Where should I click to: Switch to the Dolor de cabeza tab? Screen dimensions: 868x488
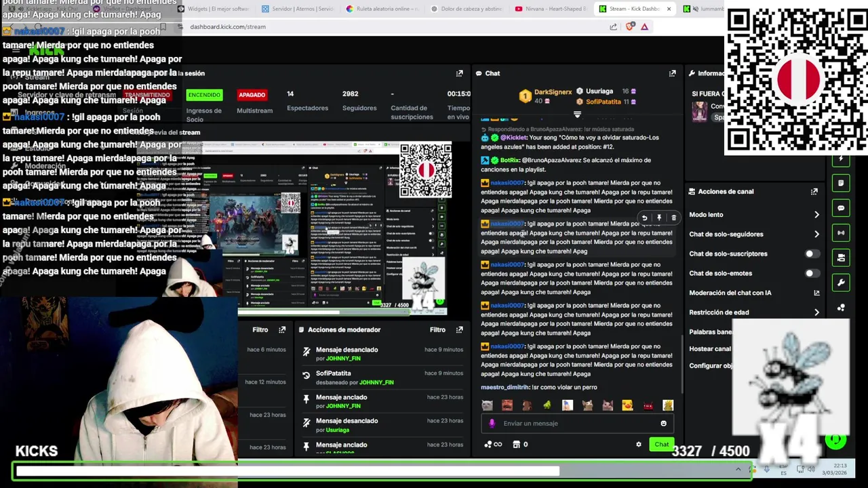(x=466, y=9)
